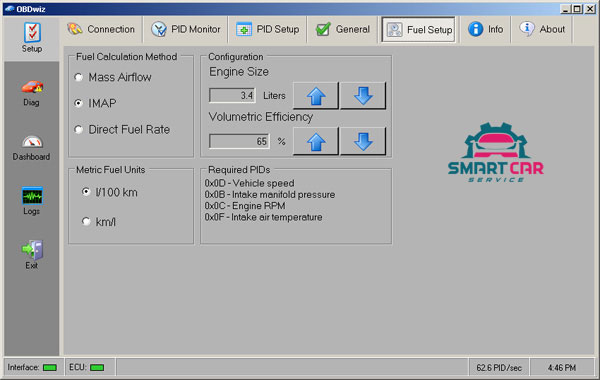The height and width of the screenshot is (380, 600).
Task: Open the Diag section with car icon
Action: (x=32, y=93)
